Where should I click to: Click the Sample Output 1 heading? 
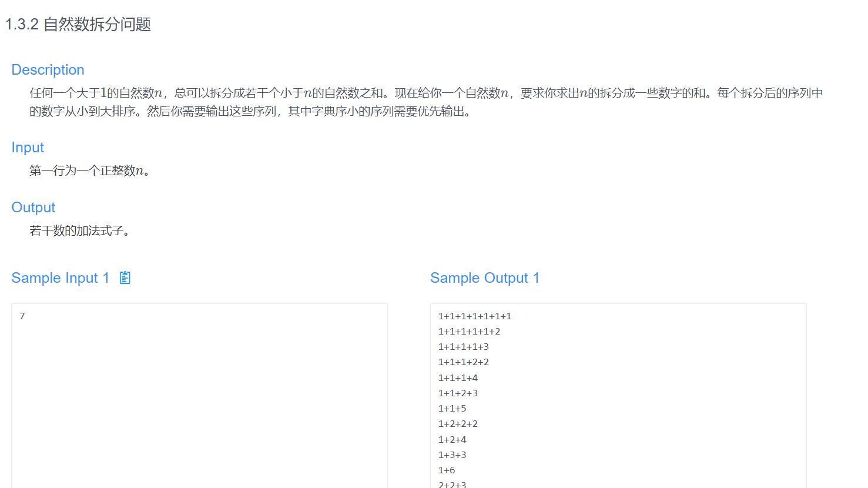click(x=485, y=278)
